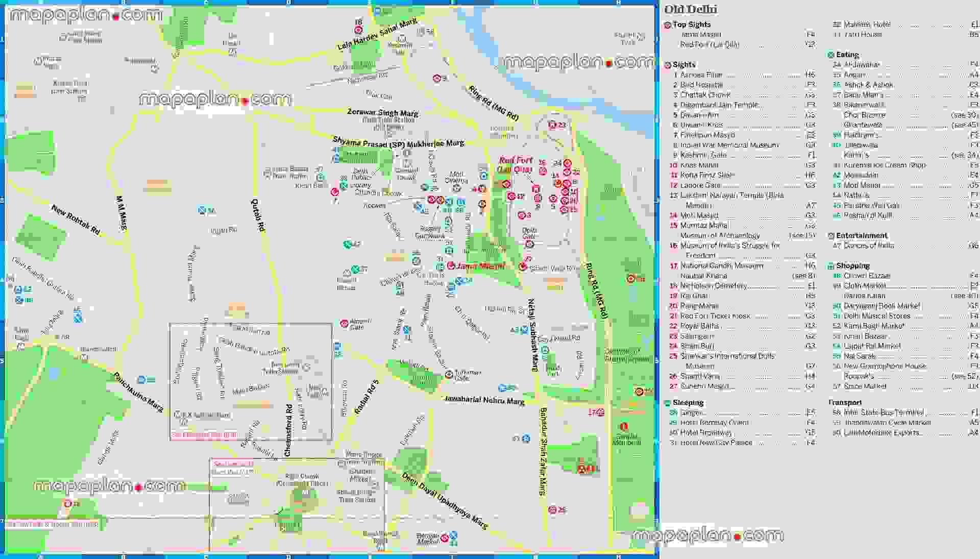The height and width of the screenshot is (559, 980).
Task: Click the Netaji Subhash Marg label
Action: coord(532,335)
